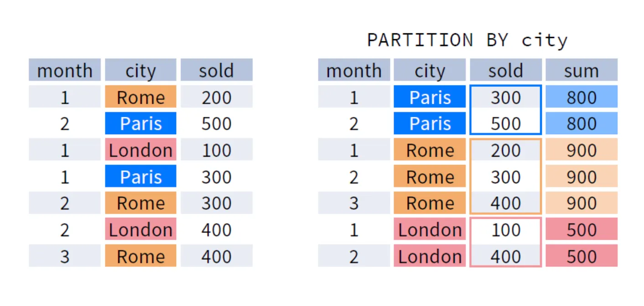
Task: Click the left table's "sold" header
Action: [216, 71]
